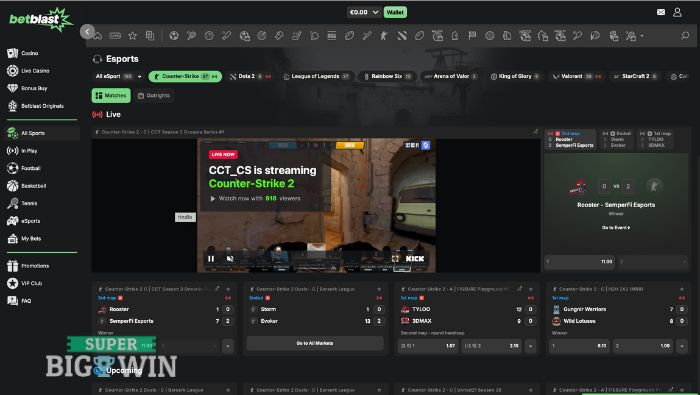This screenshot has height=395, width=700.
Task: Favorite the TYLOO vs 3DMAX match card star
Action: point(531,289)
